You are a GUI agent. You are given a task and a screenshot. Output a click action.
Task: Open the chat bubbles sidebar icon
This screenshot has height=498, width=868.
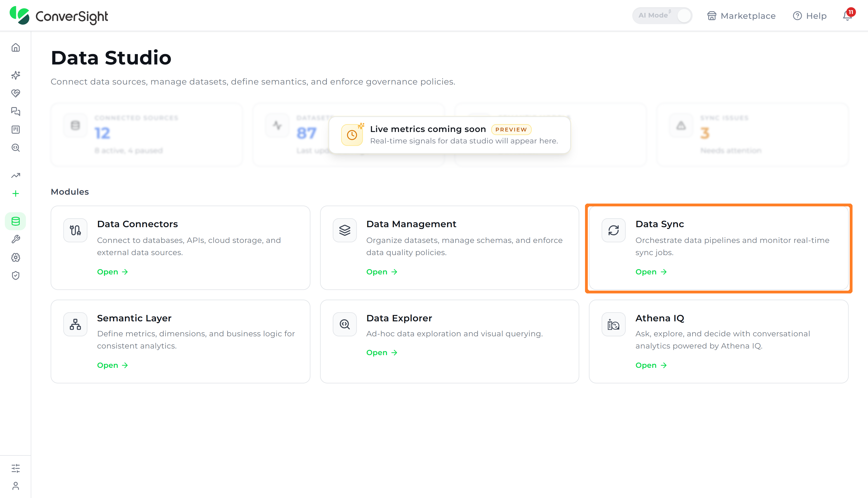(x=16, y=111)
